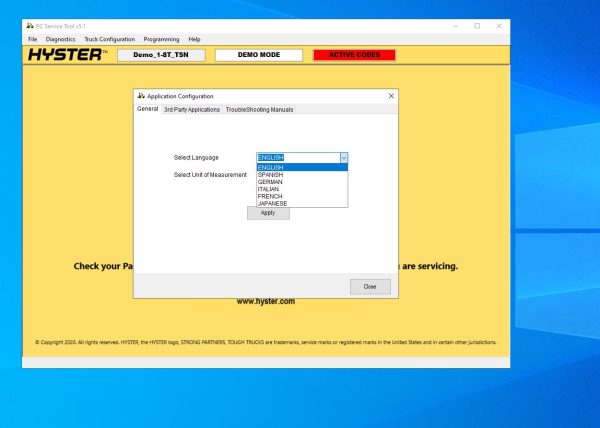Viewport: 600px width, 428px height.
Task: Click the copyright notice text
Action: click(x=266, y=342)
